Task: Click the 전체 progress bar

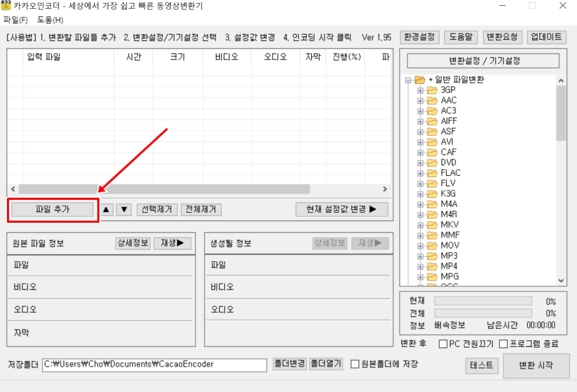Action: [x=483, y=313]
